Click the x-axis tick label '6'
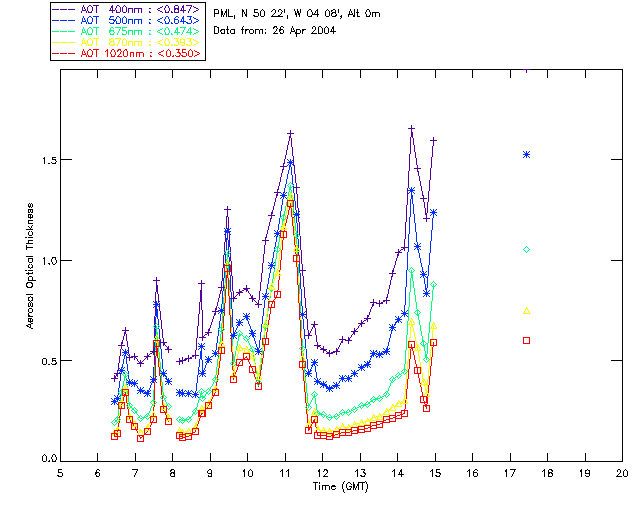 pos(98,473)
